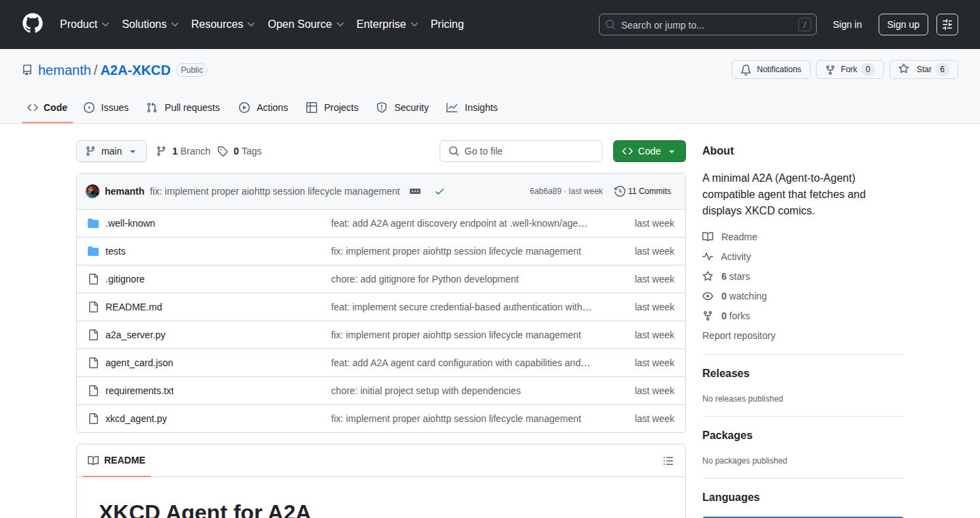The width and height of the screenshot is (980, 518).
Task: Open the 'chore: add gitignore for Python development' commit
Action: (x=425, y=279)
